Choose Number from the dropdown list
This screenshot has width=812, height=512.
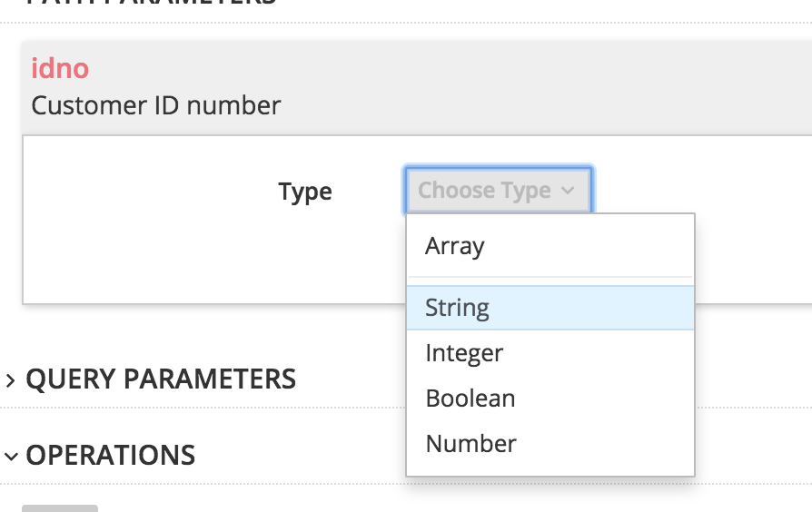coord(470,444)
